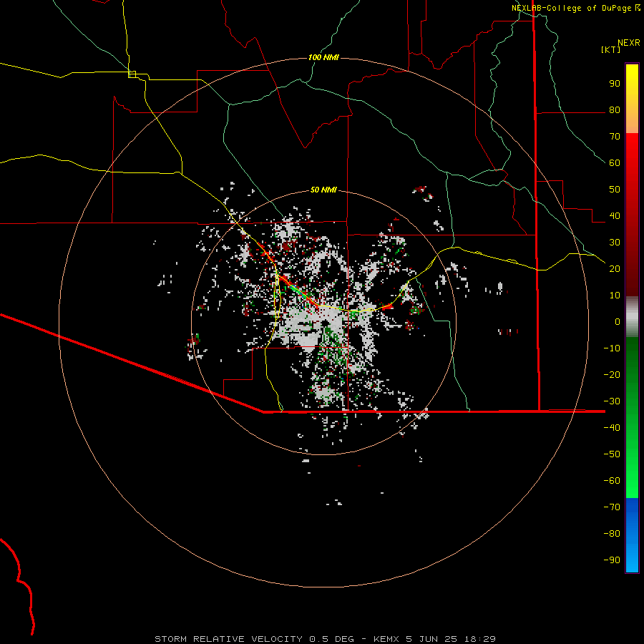The width and height of the screenshot is (644, 644).
Task: Click the KT units label above the color scale
Action: tap(611, 49)
